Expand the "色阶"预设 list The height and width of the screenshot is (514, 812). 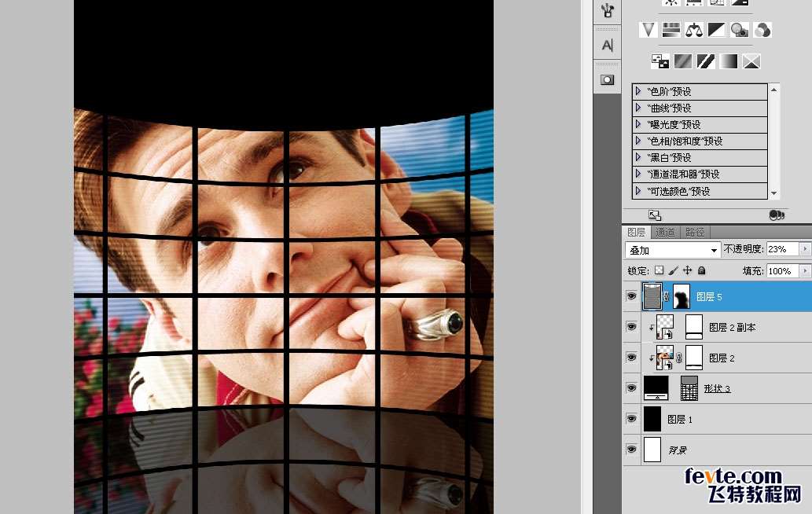638,91
